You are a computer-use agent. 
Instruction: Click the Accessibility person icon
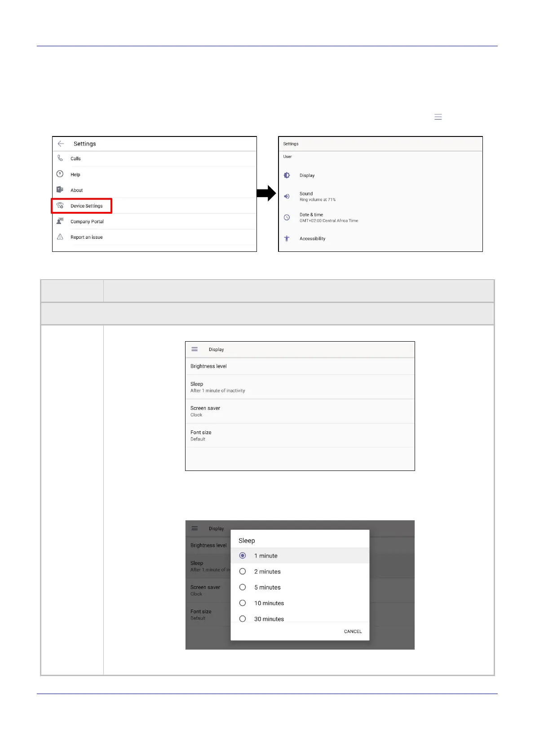(x=287, y=238)
